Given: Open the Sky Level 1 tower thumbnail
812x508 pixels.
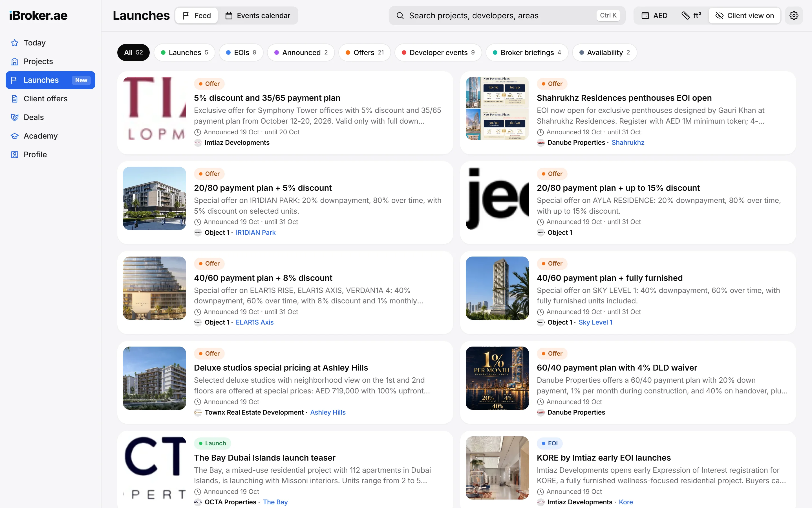Looking at the screenshot, I should 497,288.
